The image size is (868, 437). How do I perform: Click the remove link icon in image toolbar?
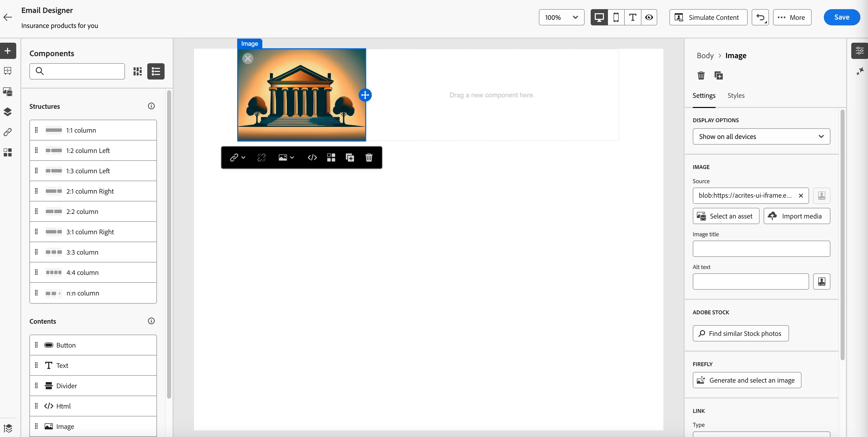click(x=262, y=158)
